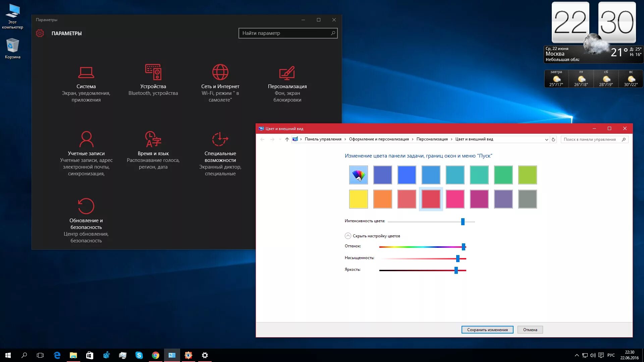
Task: Click the Найти параметр search field
Action: click(285, 33)
